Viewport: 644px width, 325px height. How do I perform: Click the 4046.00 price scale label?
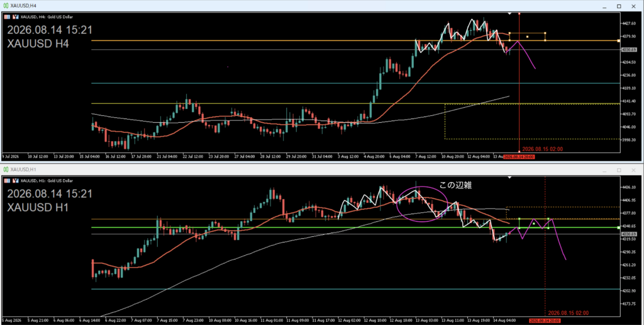(629, 127)
